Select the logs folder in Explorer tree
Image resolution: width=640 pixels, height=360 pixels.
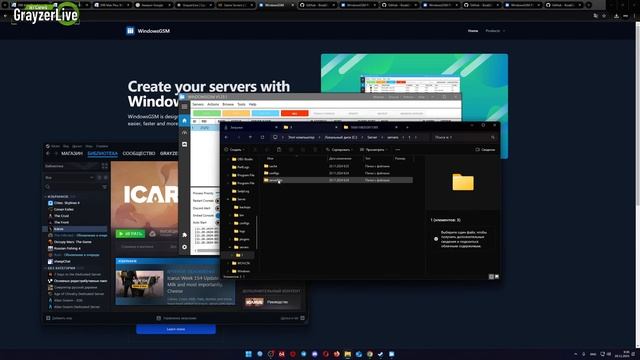point(240,231)
